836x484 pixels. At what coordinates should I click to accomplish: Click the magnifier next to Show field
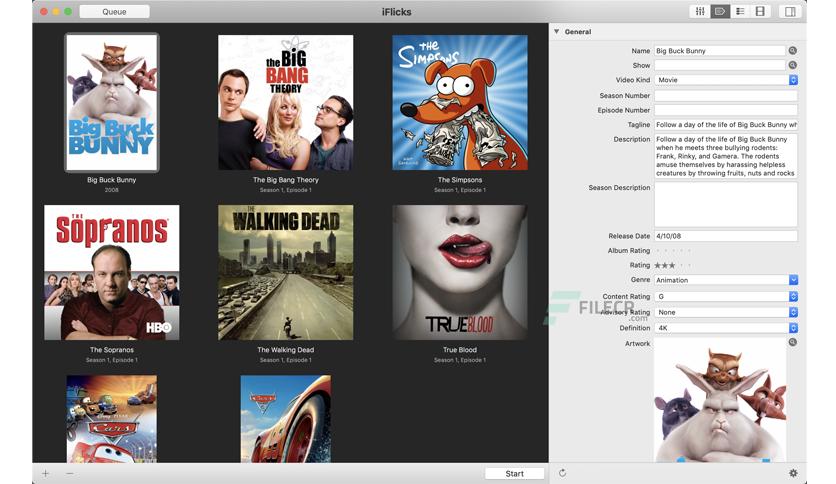point(793,65)
